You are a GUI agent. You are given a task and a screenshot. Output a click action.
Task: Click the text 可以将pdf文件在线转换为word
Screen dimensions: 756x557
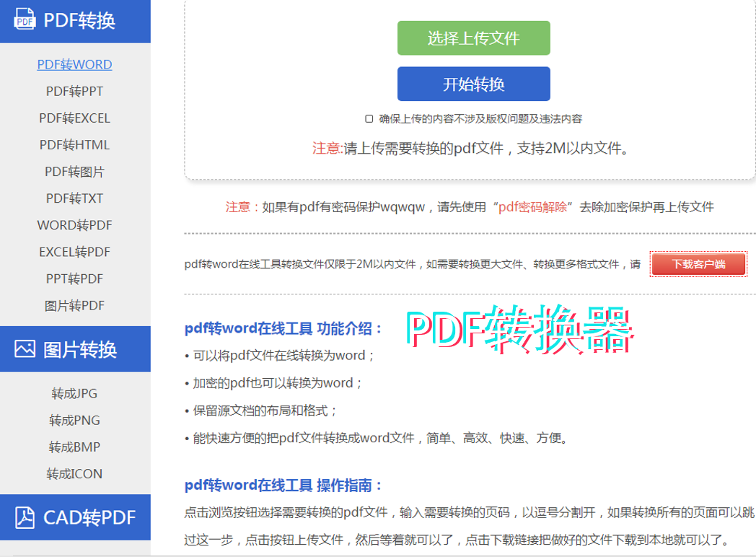click(279, 356)
